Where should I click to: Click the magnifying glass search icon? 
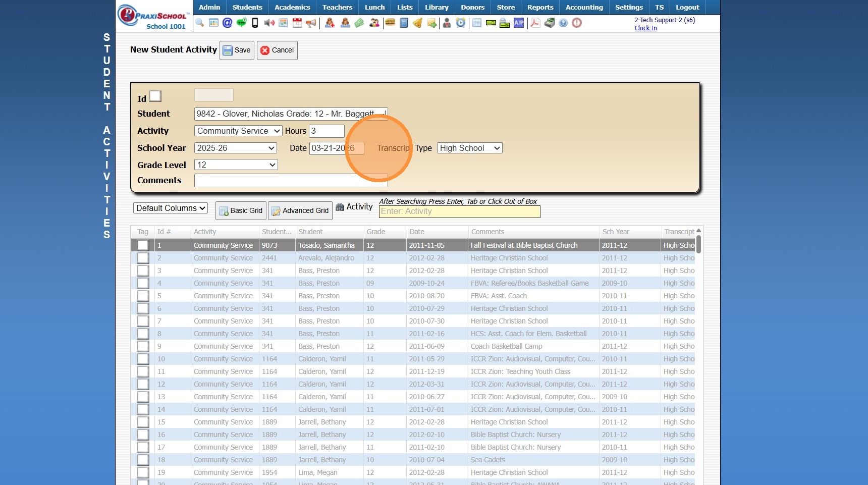pyautogui.click(x=200, y=23)
